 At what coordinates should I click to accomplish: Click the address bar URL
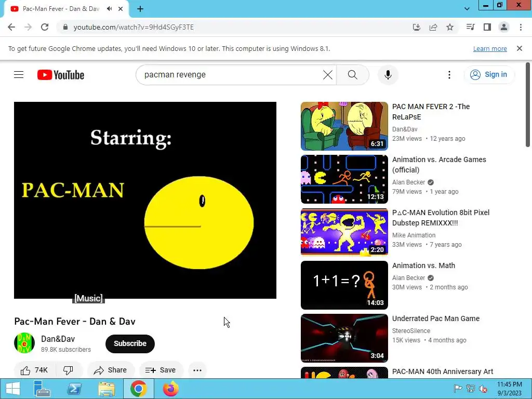point(134,27)
